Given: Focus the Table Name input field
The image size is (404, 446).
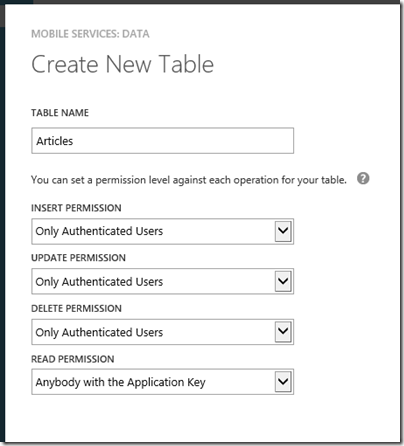Looking at the screenshot, I should click(163, 141).
